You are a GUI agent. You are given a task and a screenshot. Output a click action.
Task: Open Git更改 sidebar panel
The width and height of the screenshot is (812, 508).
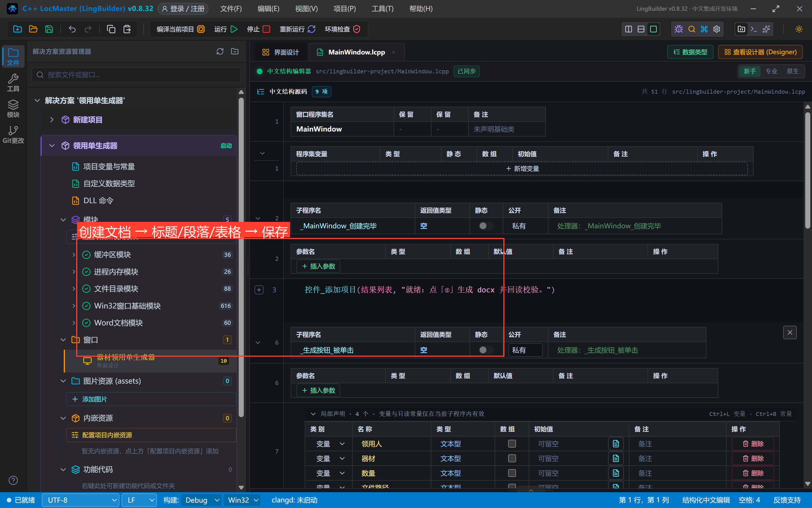tap(13, 134)
